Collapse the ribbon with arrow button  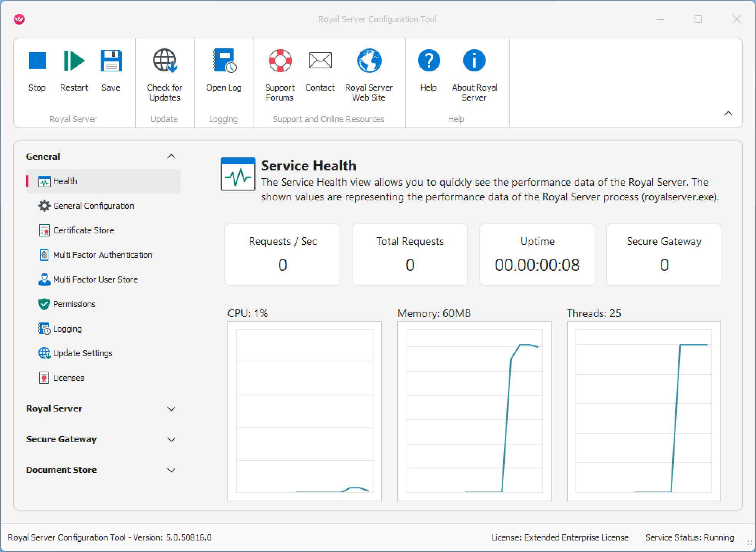(728, 113)
